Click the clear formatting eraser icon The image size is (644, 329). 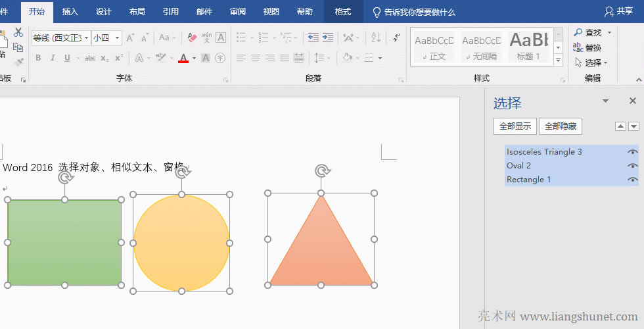point(192,38)
